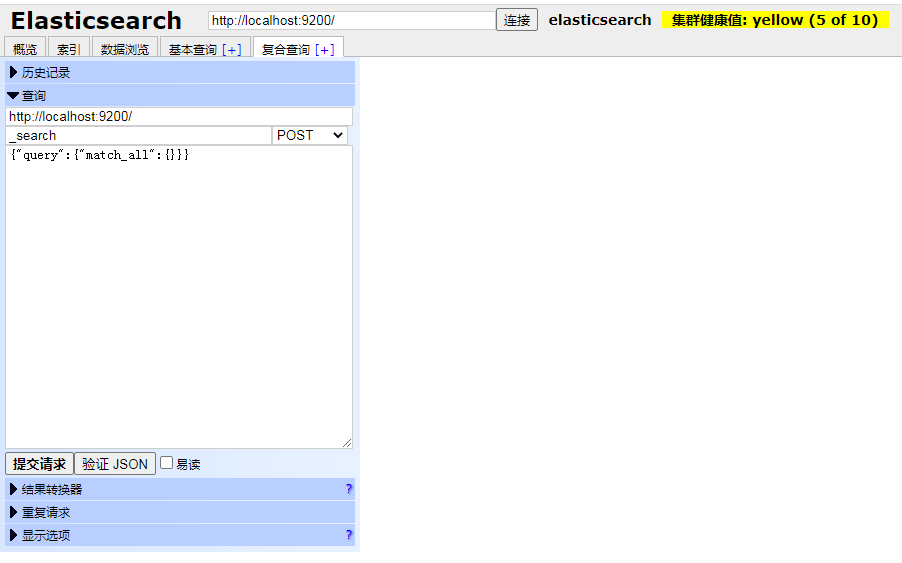Viewport: 902px width, 563px height.
Task: Open help for 显示选项
Action: (349, 535)
